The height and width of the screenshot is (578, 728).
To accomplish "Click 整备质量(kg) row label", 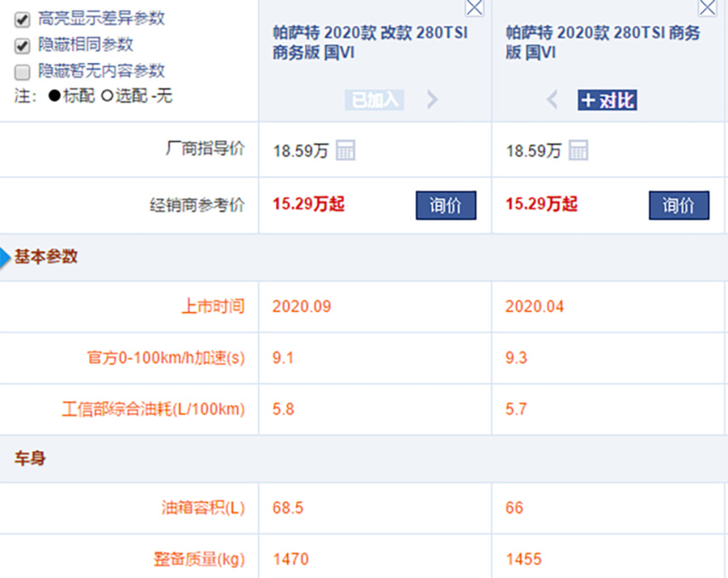I will 199,559.
